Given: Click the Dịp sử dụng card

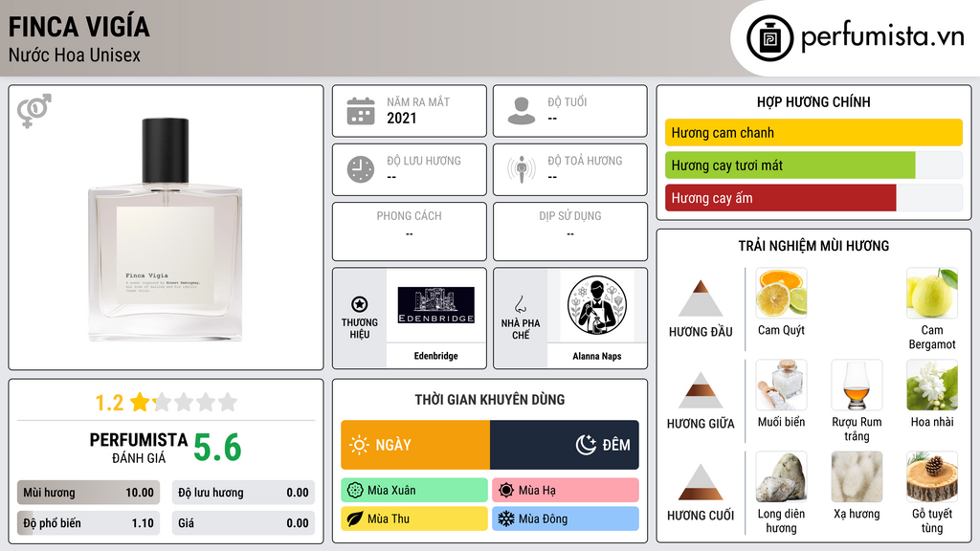Looking at the screenshot, I should tap(570, 231).
